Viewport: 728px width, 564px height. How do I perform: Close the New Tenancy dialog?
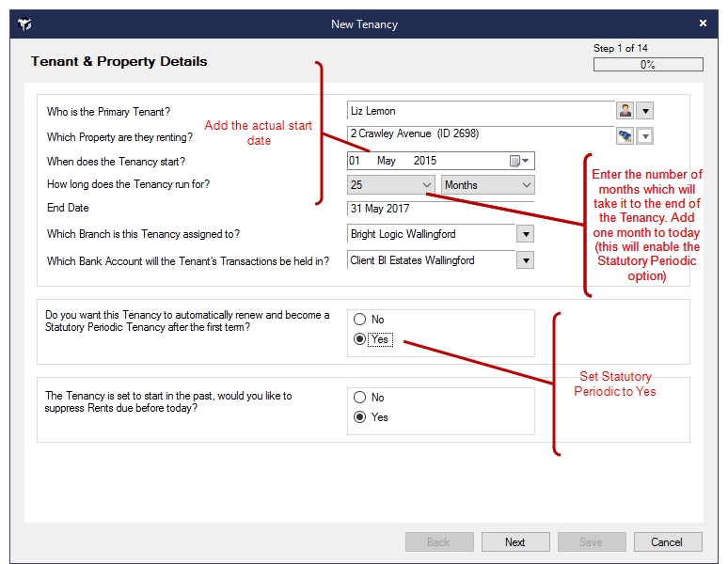(x=703, y=23)
